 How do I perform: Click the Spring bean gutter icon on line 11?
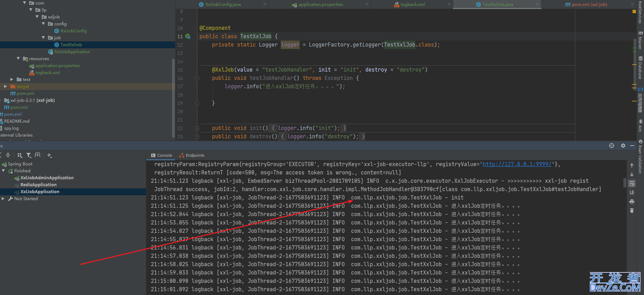188,36
